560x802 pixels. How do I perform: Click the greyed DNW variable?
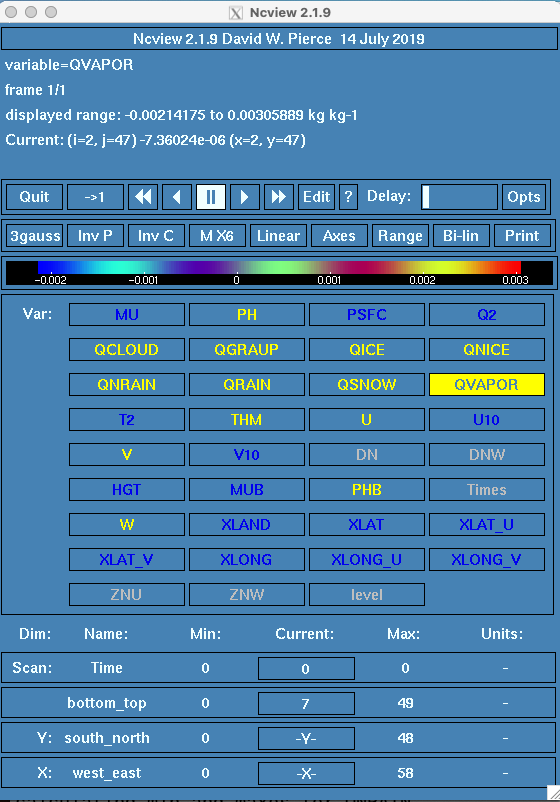487,455
